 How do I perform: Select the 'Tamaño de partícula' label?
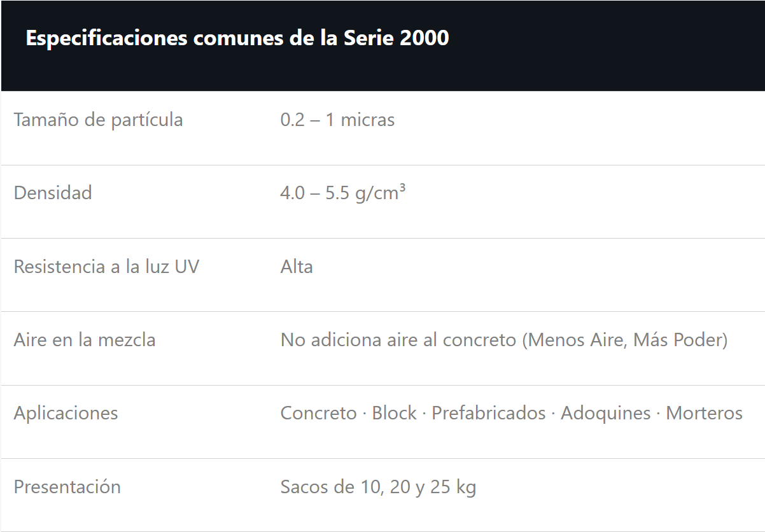point(99,120)
